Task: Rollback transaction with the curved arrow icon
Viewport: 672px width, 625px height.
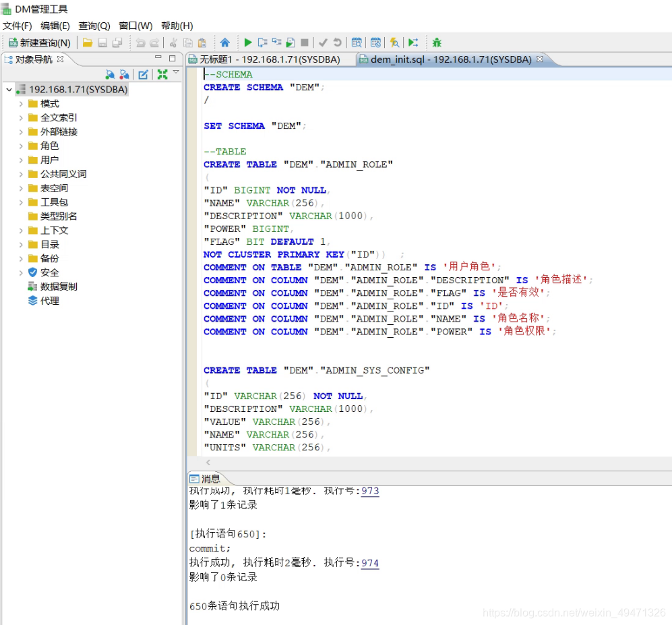Action: 337,42
